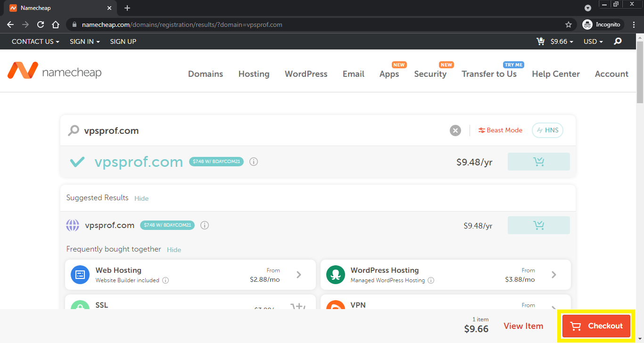Clear the domain search with the X icon
644x343 pixels.
(x=455, y=131)
